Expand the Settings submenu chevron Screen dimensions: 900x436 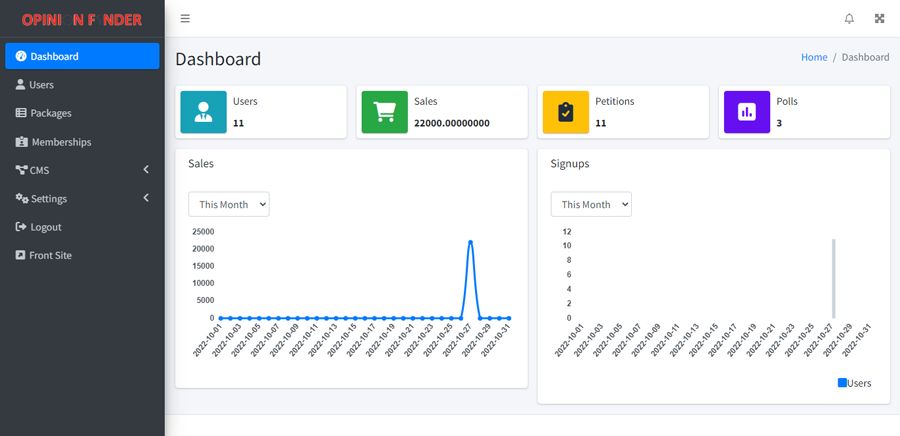click(146, 197)
